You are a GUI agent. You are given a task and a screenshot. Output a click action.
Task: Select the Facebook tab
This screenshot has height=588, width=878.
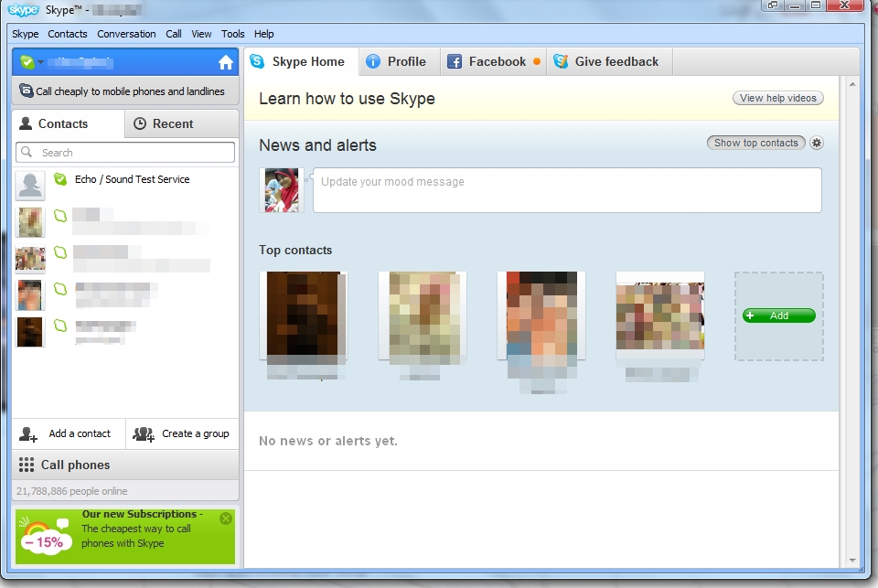pyautogui.click(x=493, y=61)
